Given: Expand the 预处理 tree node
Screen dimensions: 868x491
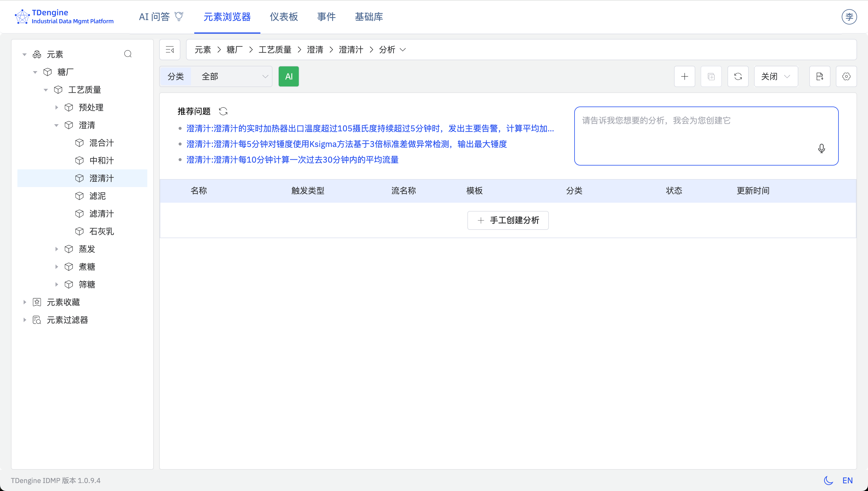Looking at the screenshot, I should [x=57, y=107].
